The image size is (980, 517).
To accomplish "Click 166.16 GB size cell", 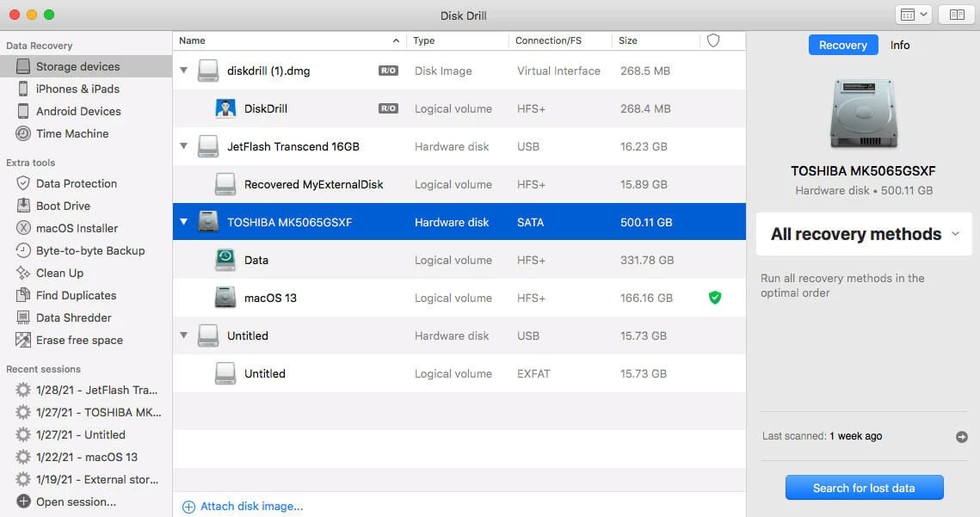I will coord(646,299).
